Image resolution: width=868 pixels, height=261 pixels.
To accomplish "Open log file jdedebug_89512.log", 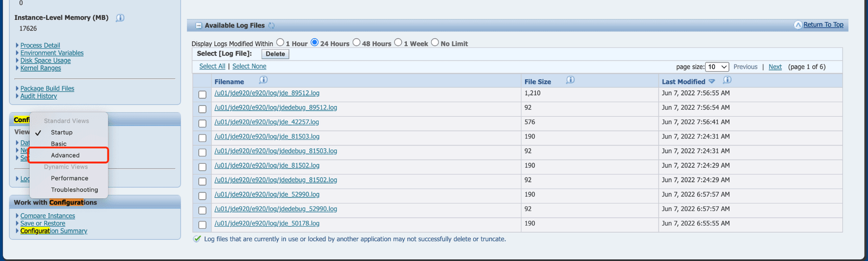I will 276,107.
